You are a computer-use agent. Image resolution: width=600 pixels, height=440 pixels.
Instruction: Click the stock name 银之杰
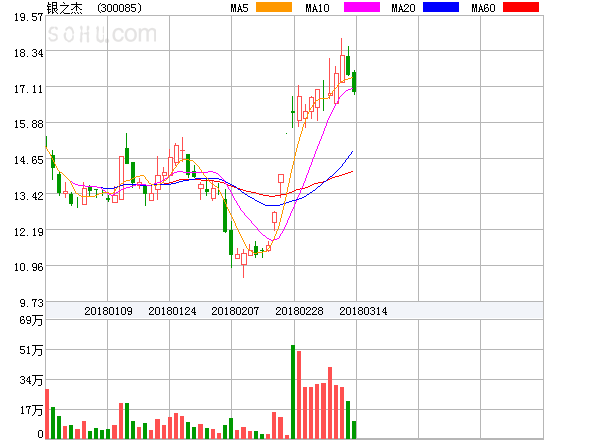(x=64, y=8)
